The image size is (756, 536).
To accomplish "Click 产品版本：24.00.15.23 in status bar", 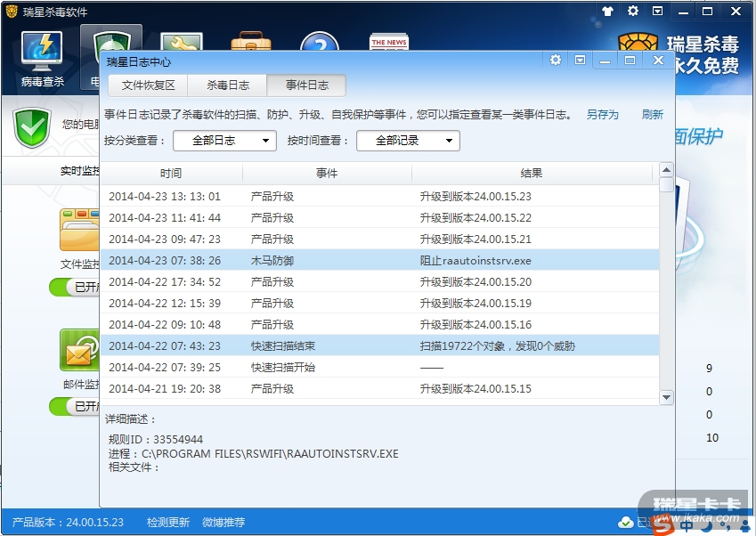I will click(68, 523).
